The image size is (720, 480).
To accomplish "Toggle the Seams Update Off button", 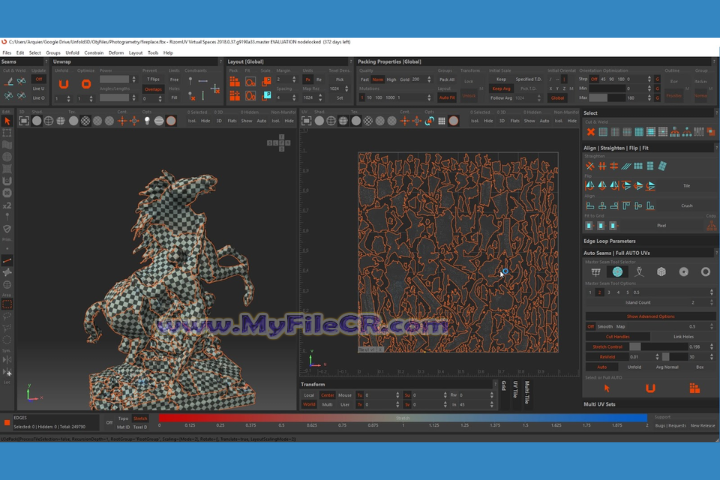I will 39,79.
